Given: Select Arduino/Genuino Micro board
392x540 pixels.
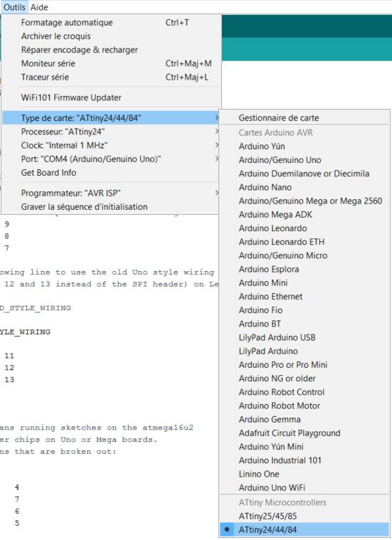Looking at the screenshot, I should pyautogui.click(x=304, y=255).
